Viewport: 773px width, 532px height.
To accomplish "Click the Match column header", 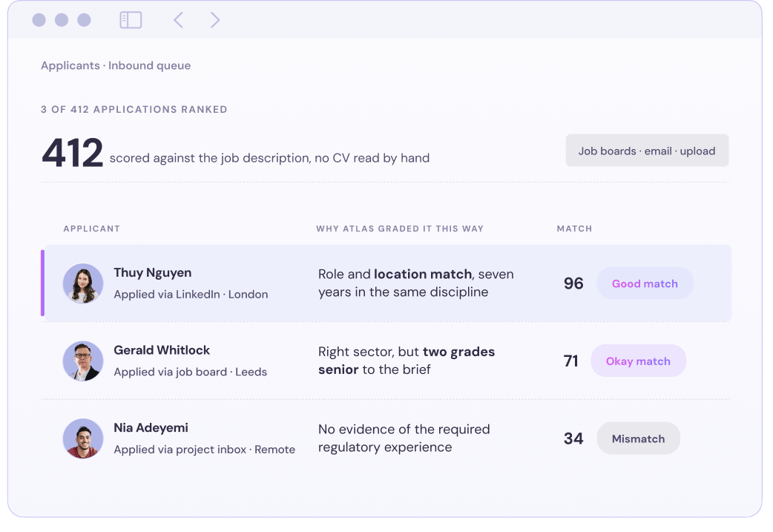I will (574, 229).
